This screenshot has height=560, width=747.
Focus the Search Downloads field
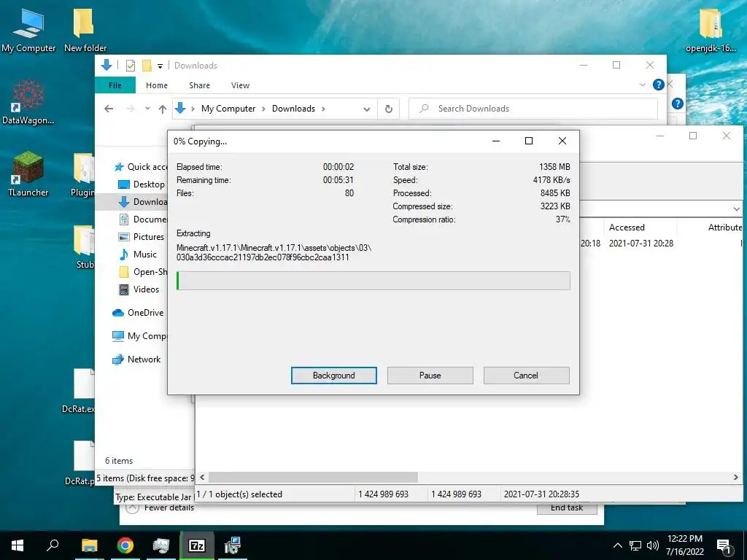click(533, 109)
